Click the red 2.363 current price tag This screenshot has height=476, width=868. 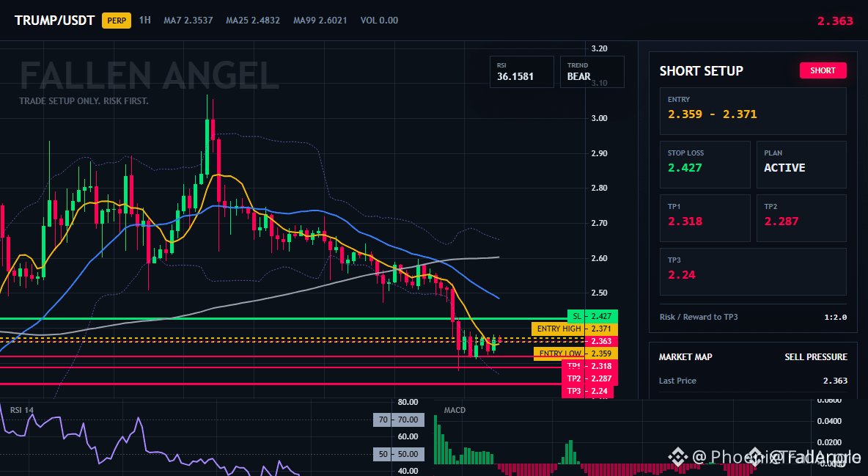pyautogui.click(x=600, y=341)
